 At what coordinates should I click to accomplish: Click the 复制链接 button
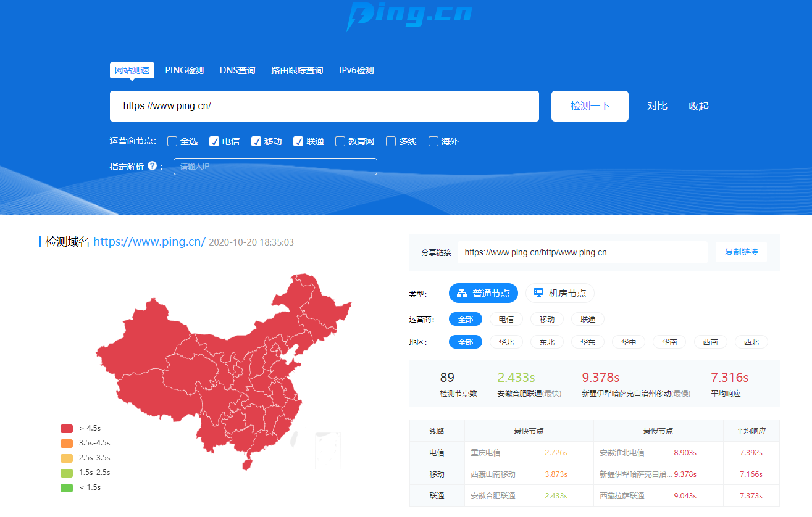[x=741, y=252]
